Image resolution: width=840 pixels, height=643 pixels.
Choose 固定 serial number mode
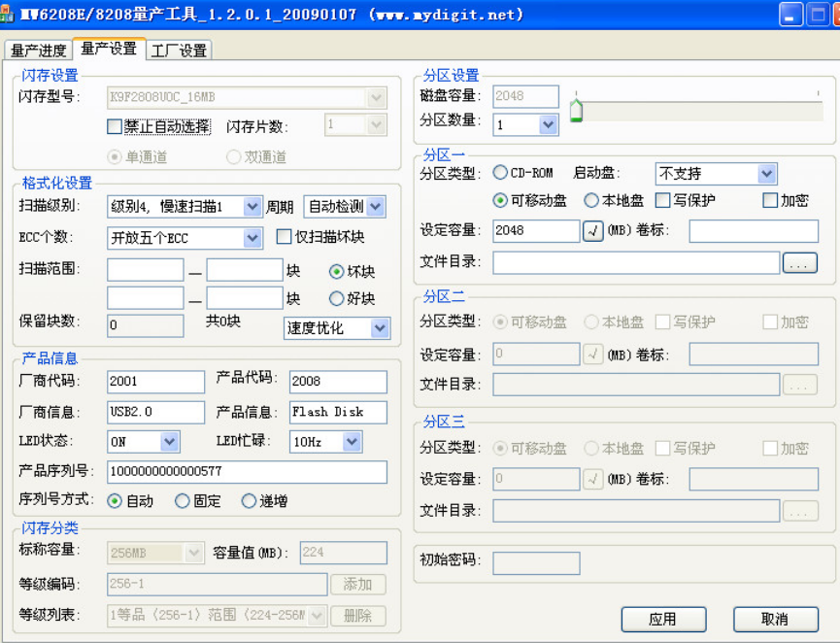183,501
